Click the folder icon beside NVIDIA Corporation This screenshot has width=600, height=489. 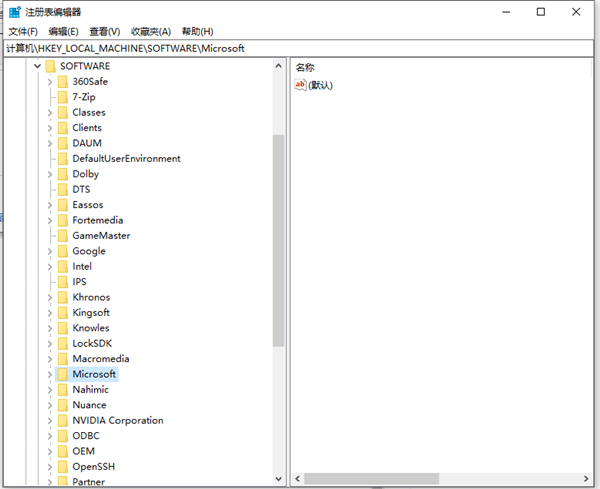[62, 420]
